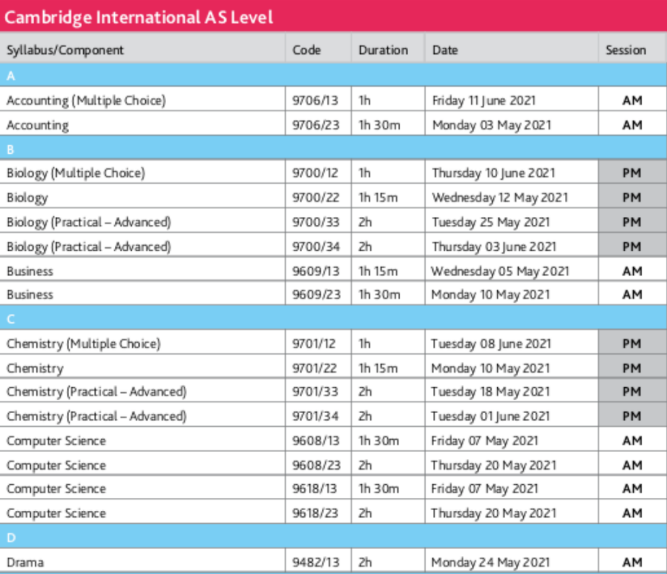Click the Code column header

[306, 50]
